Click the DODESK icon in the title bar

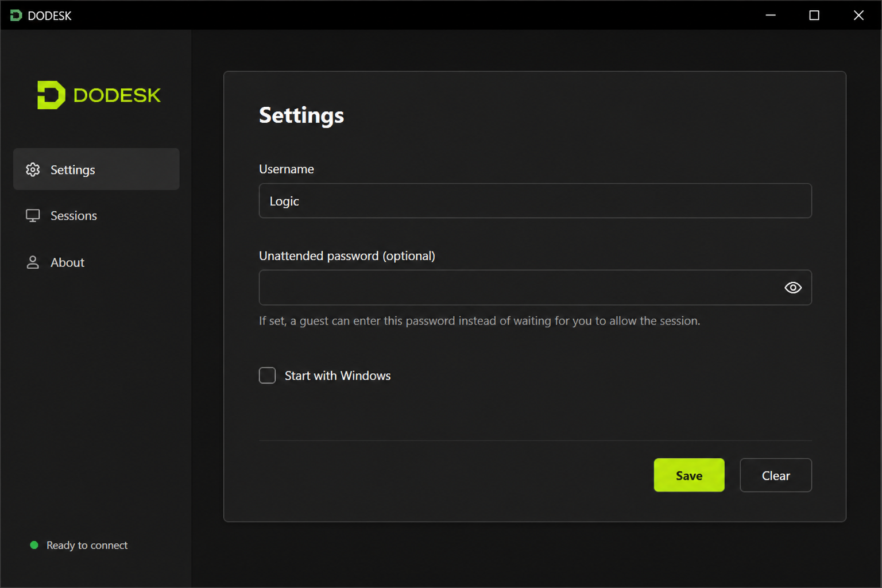(x=16, y=16)
